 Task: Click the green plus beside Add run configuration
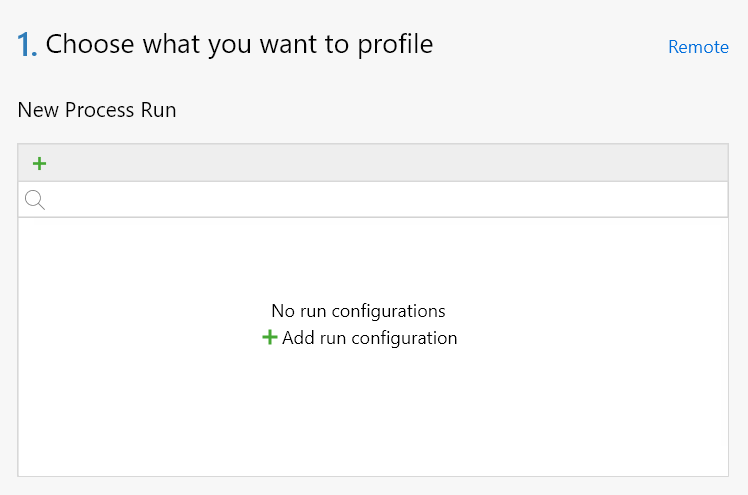[x=269, y=338]
